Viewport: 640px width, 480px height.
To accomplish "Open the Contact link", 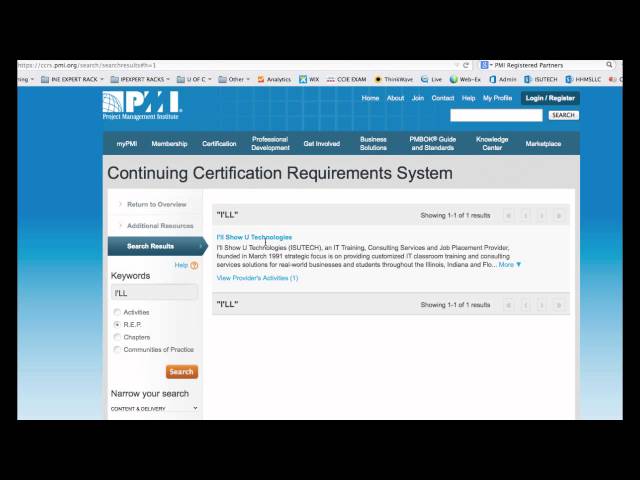I will click(x=443, y=98).
